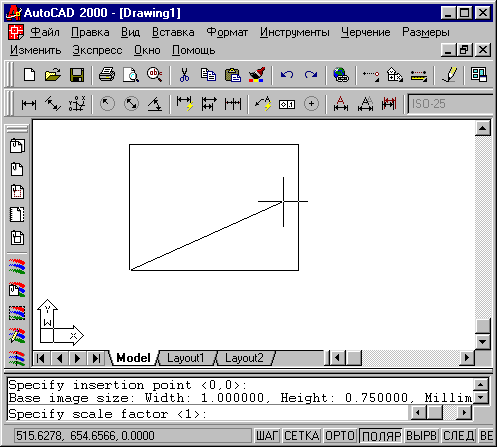497x447 pixels.
Task: Click the Specify scale factor command line
Action: [207, 414]
